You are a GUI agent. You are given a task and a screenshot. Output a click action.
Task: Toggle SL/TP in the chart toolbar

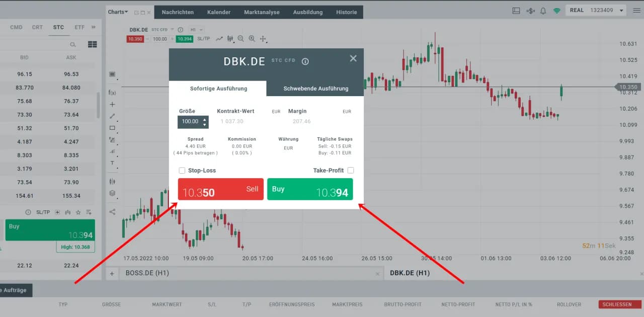(x=203, y=39)
